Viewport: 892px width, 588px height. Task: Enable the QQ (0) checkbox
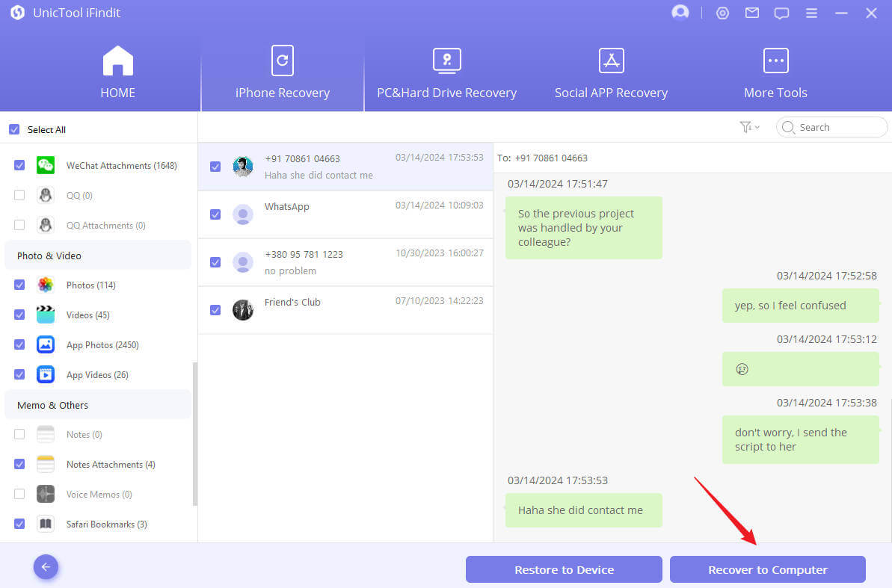coord(19,195)
